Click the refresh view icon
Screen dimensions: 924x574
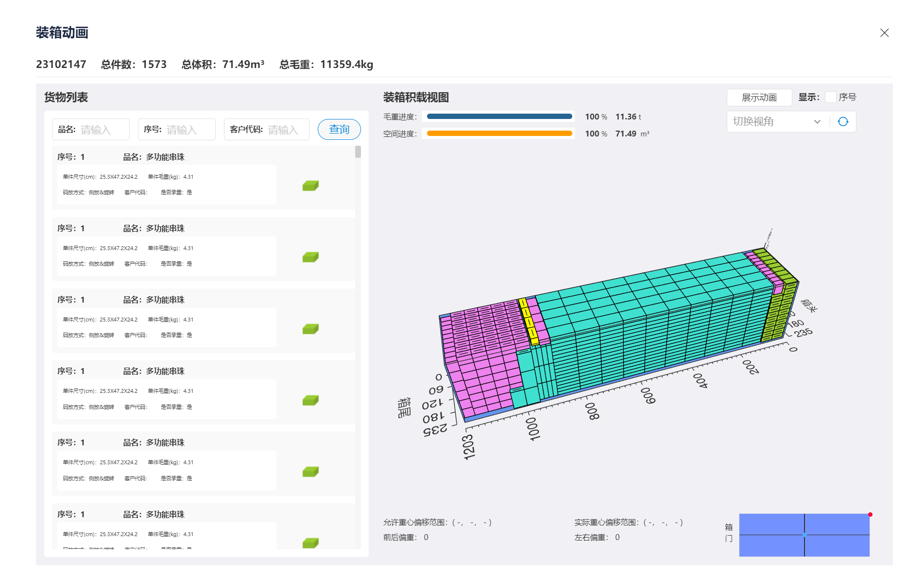[x=843, y=121]
